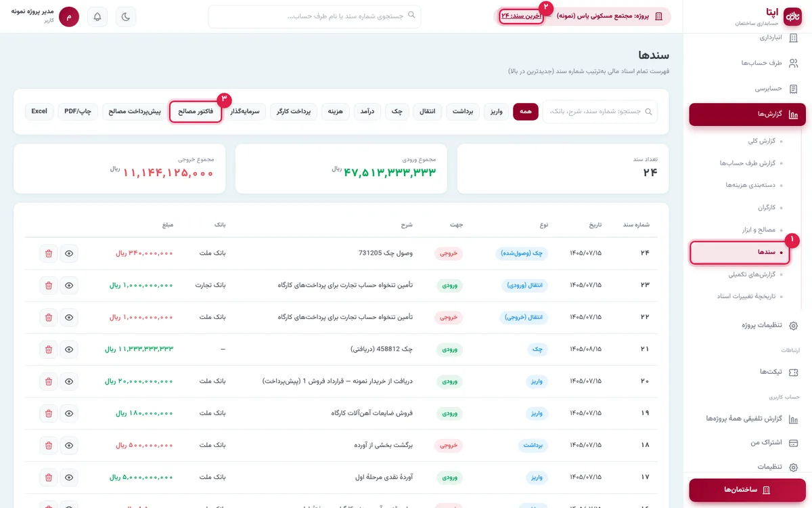
Task: Click the آخرین سند: ۲۴ link
Action: [521, 16]
